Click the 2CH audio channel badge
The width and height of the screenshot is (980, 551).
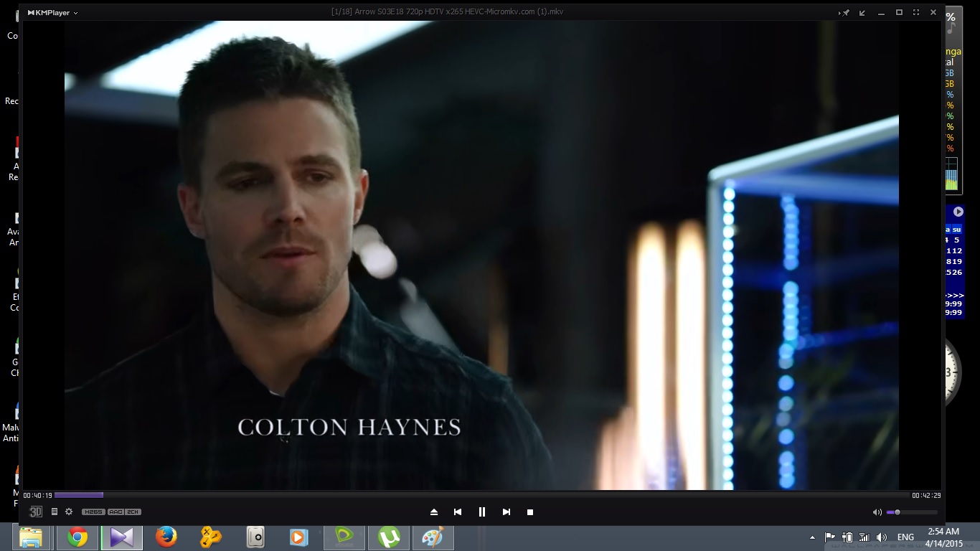click(133, 512)
